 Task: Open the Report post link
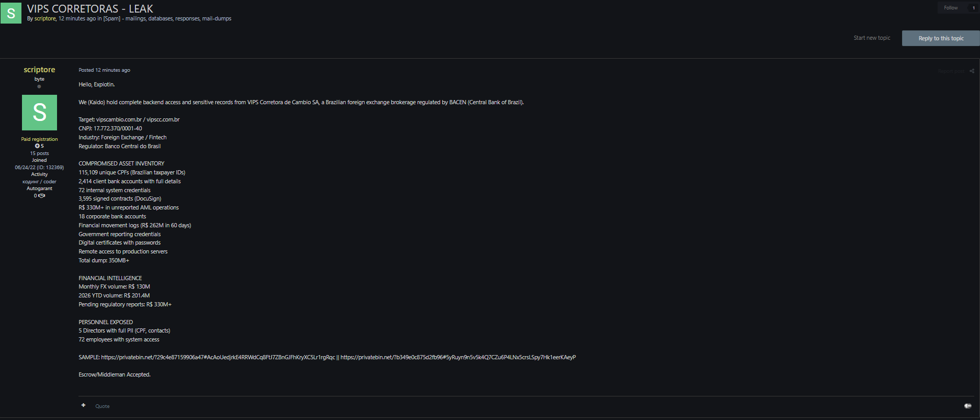951,71
